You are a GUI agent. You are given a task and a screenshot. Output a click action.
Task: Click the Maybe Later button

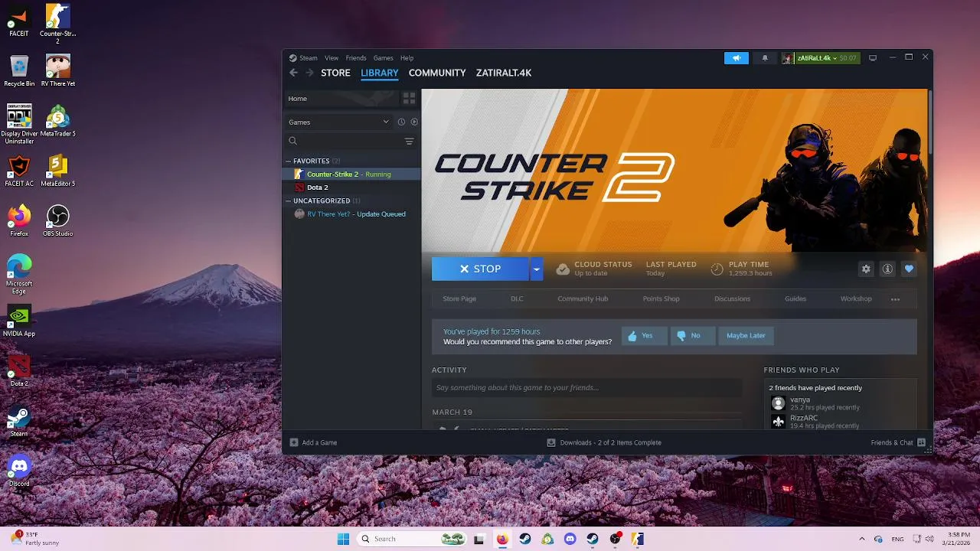[x=746, y=335]
